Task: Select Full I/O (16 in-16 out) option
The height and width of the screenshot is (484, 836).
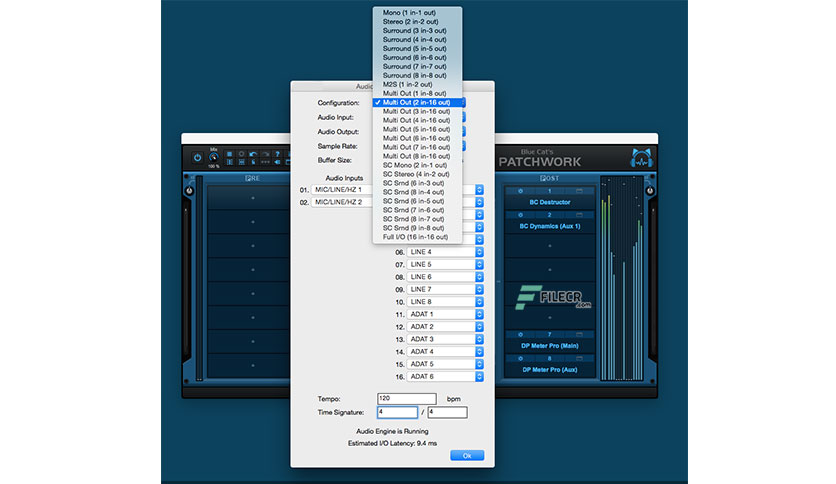Action: (x=417, y=237)
